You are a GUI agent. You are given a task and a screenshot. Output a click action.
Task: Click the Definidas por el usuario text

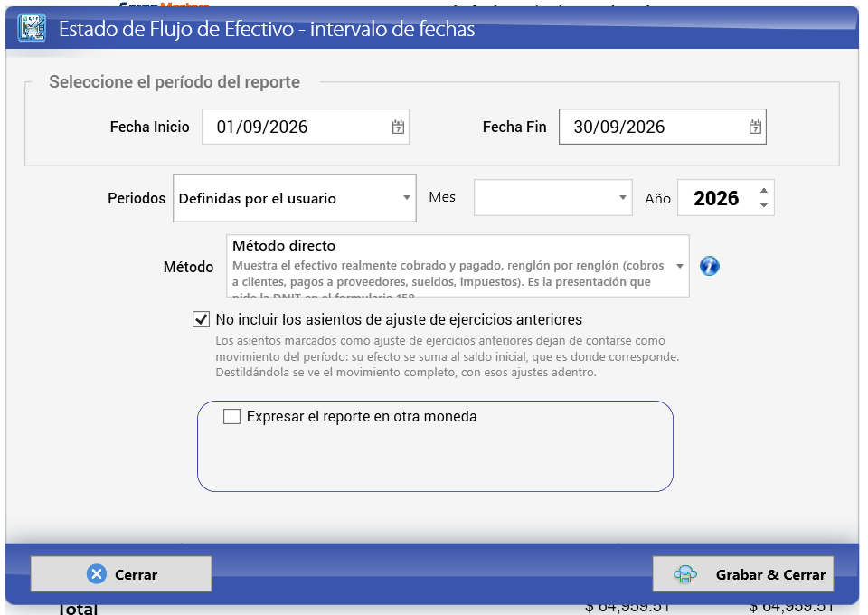point(258,199)
